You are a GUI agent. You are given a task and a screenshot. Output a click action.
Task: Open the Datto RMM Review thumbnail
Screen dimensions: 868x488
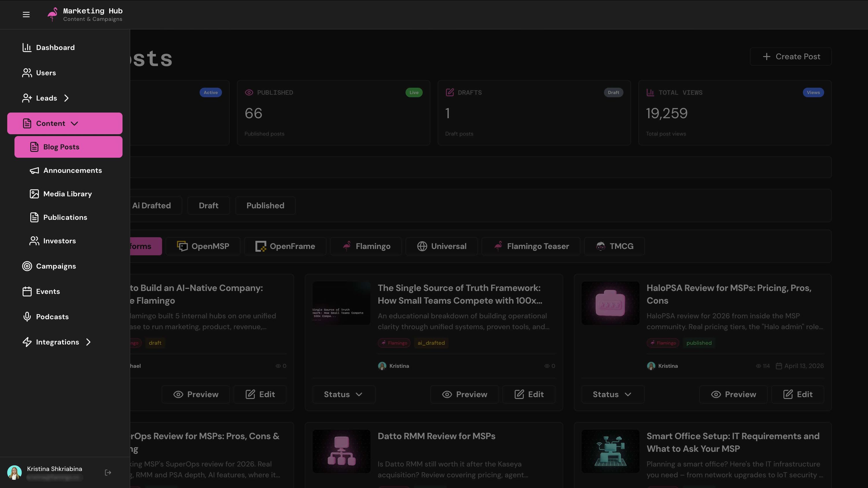tap(341, 451)
